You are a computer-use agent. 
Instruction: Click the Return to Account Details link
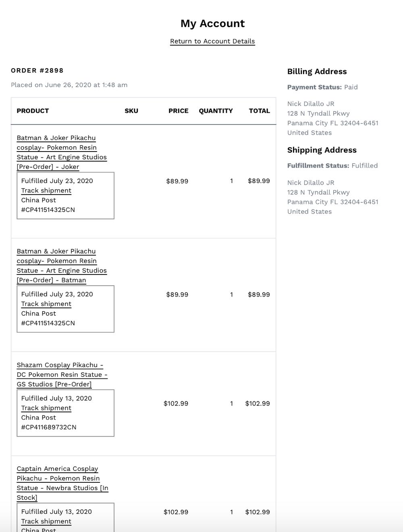212,41
